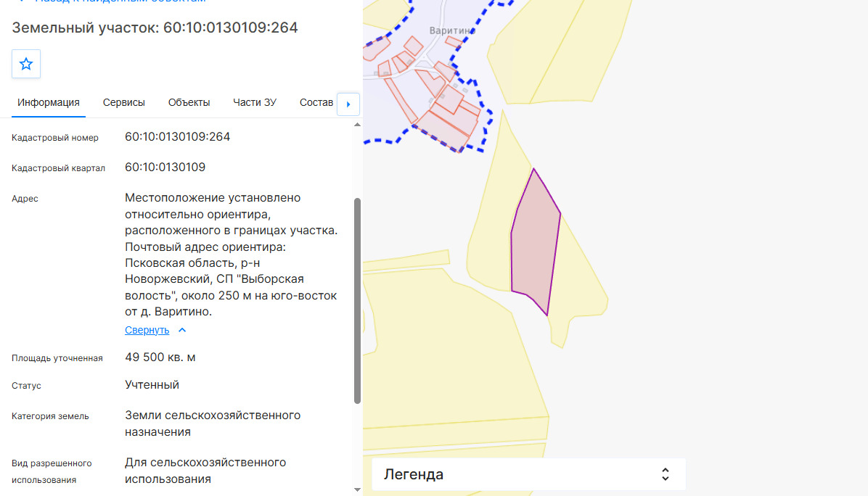Open the Состав tab
868x496 pixels.
point(316,103)
